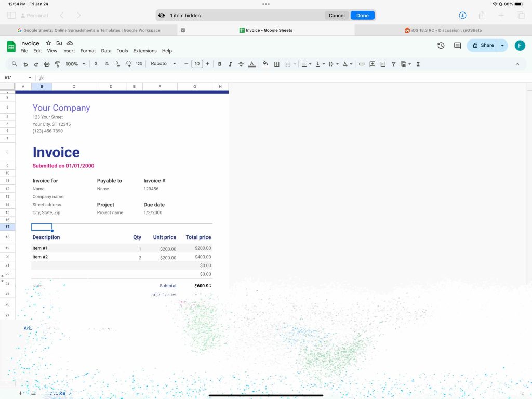The image size is (532, 399).
Task: Click the insert chart icon
Action: [383, 64]
